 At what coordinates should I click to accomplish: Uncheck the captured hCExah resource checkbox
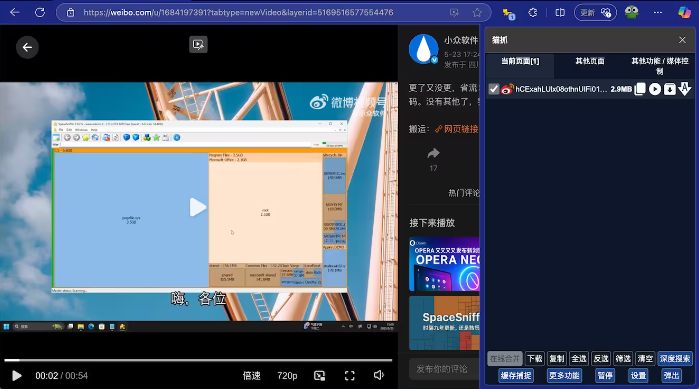[494, 89]
